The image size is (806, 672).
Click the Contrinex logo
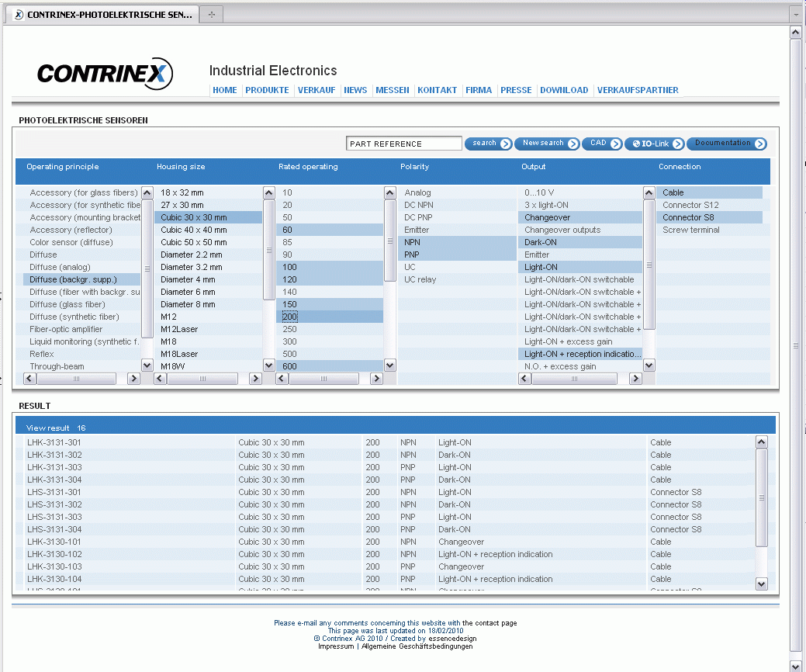[x=104, y=74]
